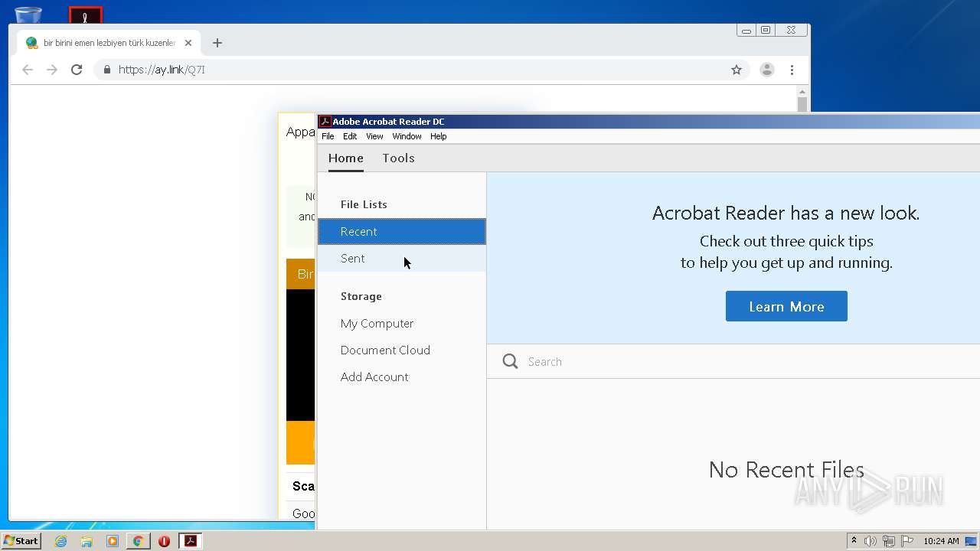Image resolution: width=980 pixels, height=551 pixels.
Task: Open the volume speaker tray icon
Action: (x=871, y=541)
